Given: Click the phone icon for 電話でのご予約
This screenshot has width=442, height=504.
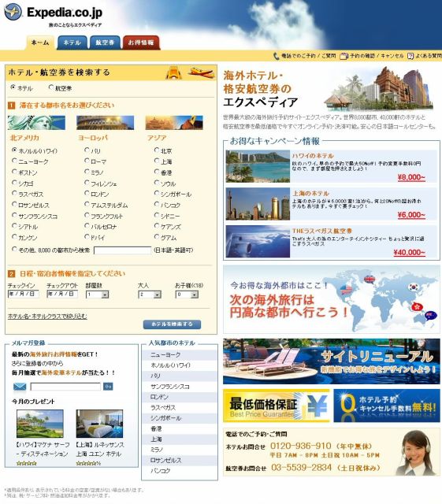Looking at the screenshot, I should coord(276,56).
